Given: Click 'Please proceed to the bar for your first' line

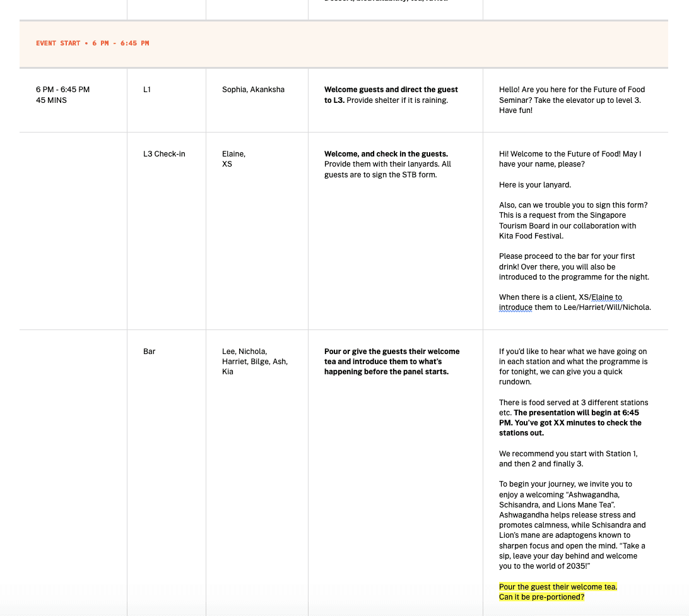Looking at the screenshot, I should tap(567, 256).
